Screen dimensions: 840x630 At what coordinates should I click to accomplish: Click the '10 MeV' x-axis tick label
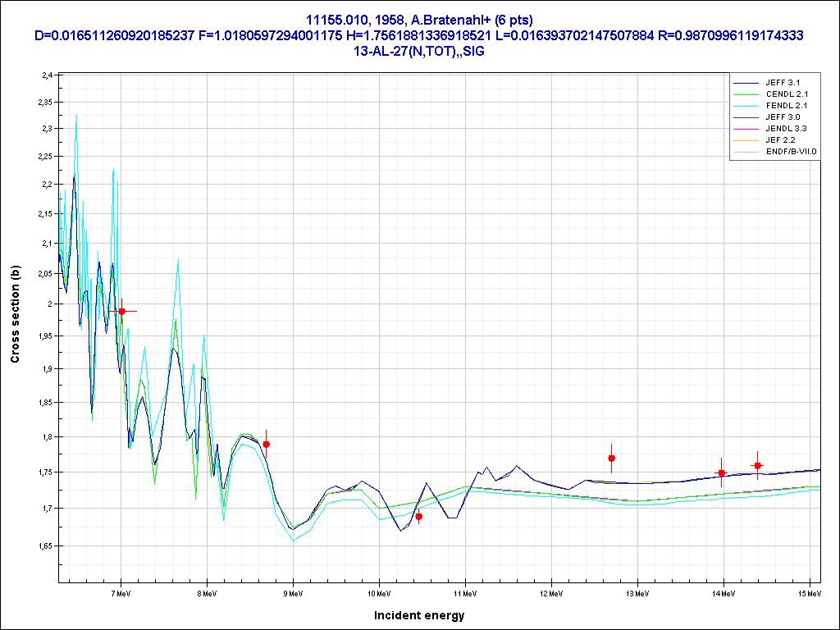click(378, 591)
